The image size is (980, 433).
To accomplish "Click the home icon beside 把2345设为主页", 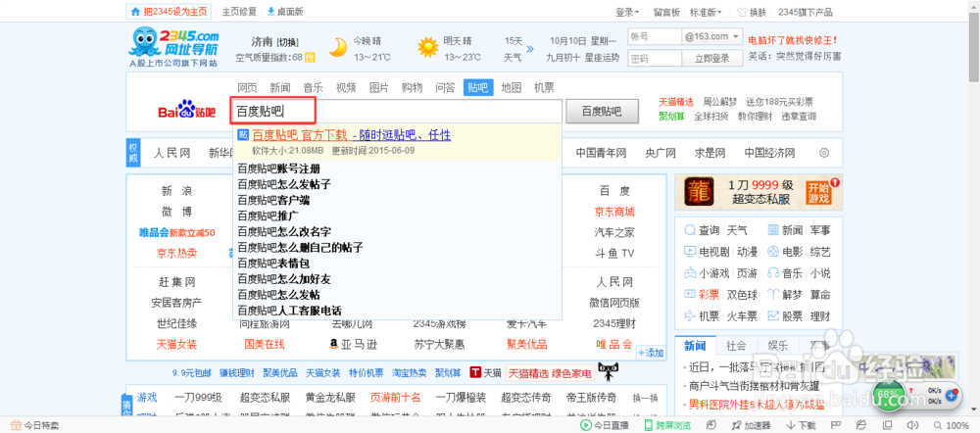I will coord(135,11).
